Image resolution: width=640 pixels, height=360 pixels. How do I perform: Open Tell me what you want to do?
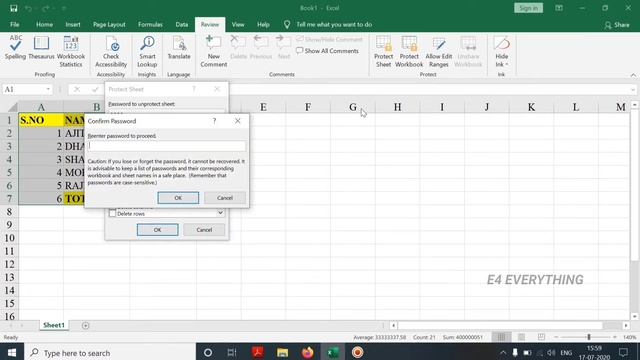(x=334, y=24)
